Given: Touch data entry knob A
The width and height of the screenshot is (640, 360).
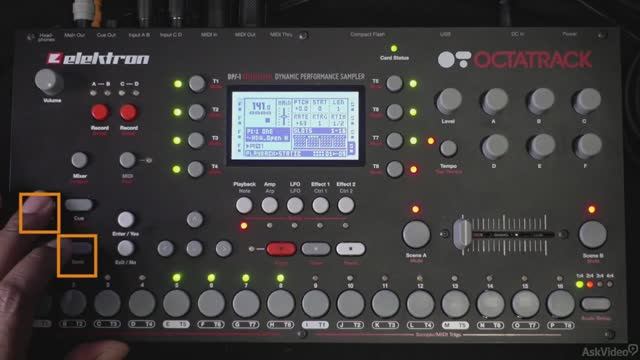Looking at the screenshot, I should click(494, 101).
